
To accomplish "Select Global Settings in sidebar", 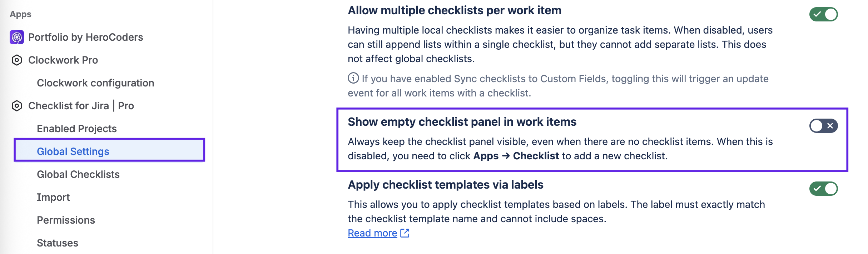I will (x=73, y=151).
